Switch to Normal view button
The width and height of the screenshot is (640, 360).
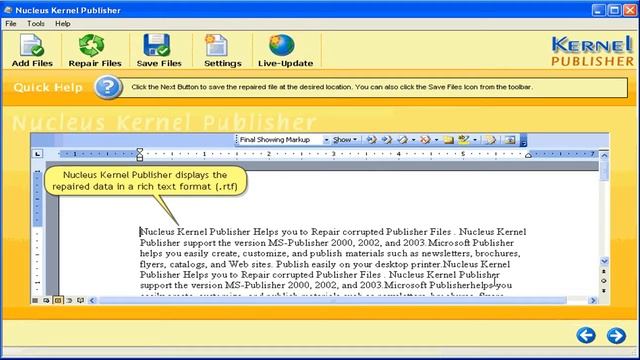click(x=35, y=300)
